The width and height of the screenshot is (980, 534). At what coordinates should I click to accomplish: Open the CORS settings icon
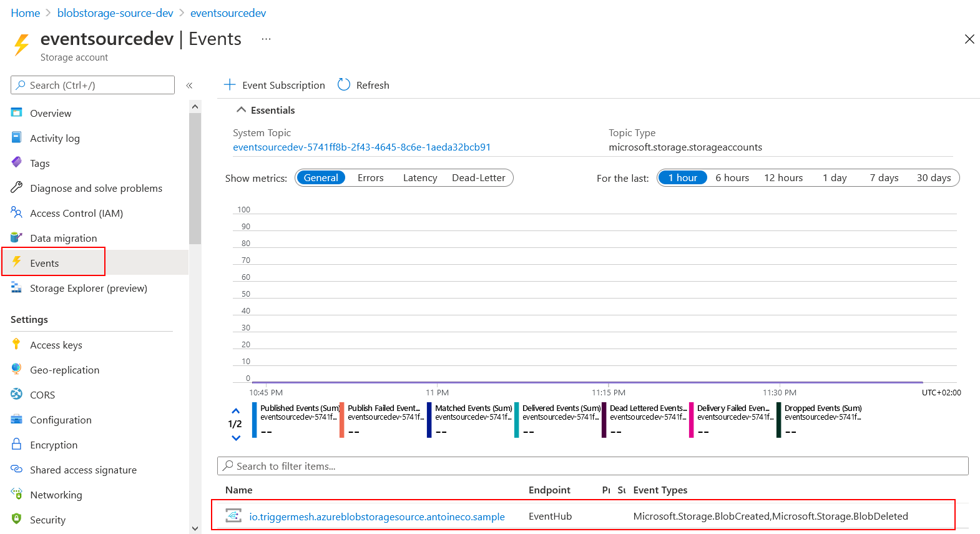tap(17, 394)
